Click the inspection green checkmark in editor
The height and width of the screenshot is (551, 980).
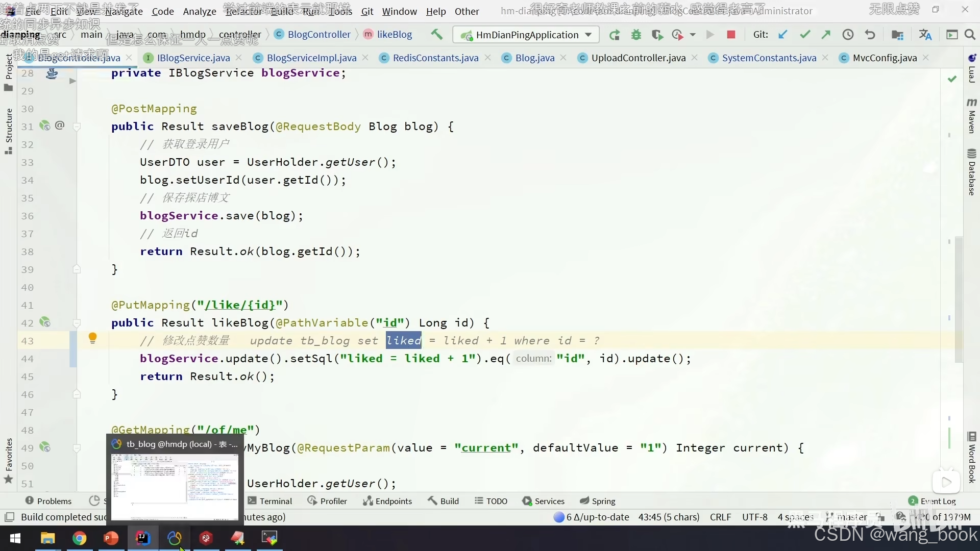(952, 79)
